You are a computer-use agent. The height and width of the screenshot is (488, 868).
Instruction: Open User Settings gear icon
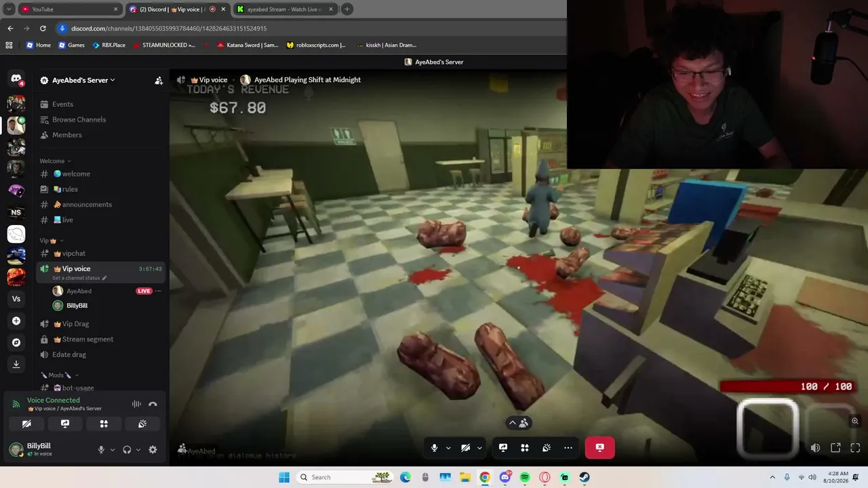(153, 449)
